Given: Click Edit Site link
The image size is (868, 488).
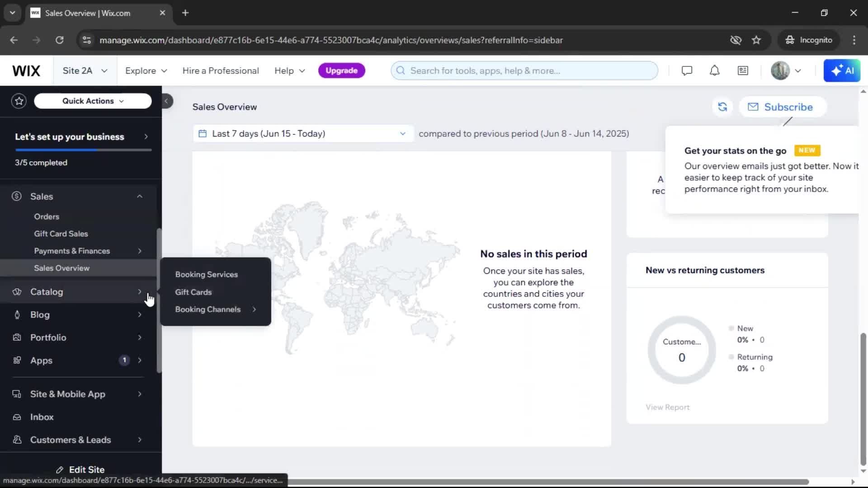Looking at the screenshot, I should coord(80,470).
